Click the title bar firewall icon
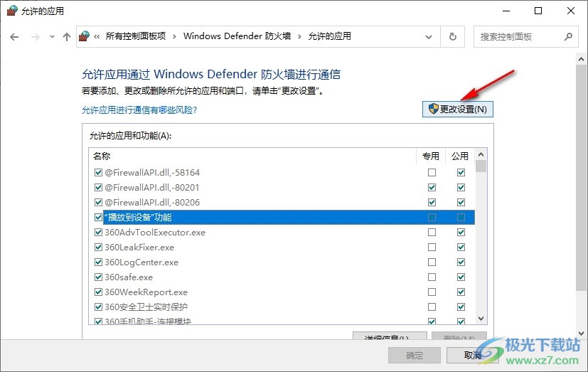The height and width of the screenshot is (372, 588). pyautogui.click(x=12, y=11)
